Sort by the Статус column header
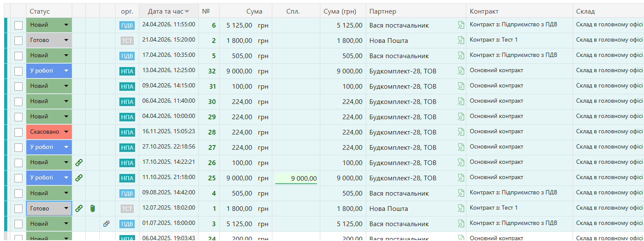644x241 pixels. tap(49, 11)
